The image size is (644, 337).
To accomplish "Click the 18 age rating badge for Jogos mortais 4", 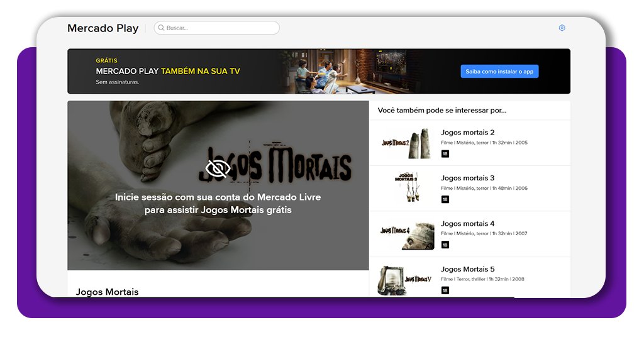I will click(445, 245).
